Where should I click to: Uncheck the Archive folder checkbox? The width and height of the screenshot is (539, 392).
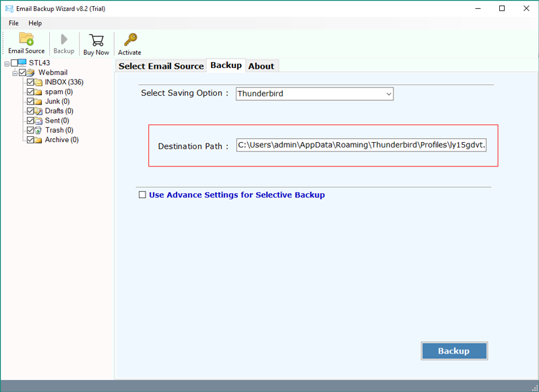(x=30, y=140)
